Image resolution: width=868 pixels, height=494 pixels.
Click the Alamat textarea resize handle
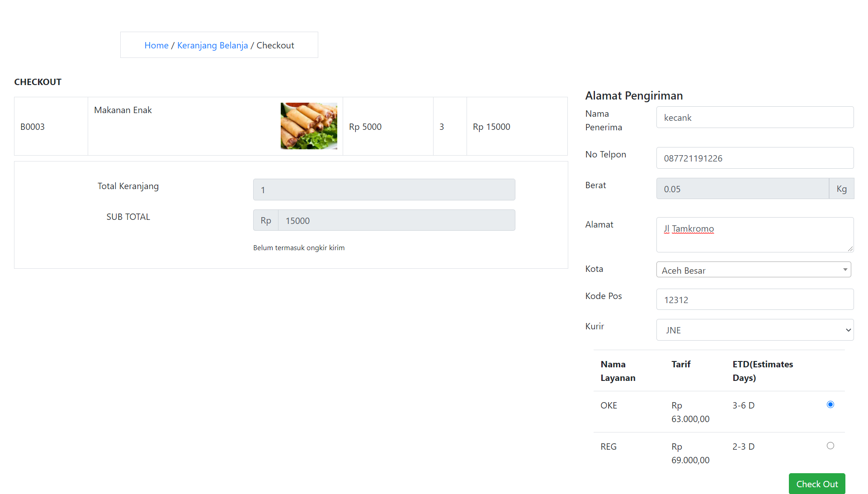point(850,248)
